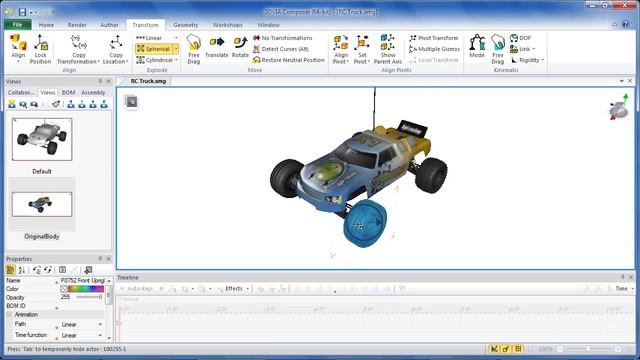640x360 pixels.
Task: Click the Align tool in ribbon
Action: (18, 48)
